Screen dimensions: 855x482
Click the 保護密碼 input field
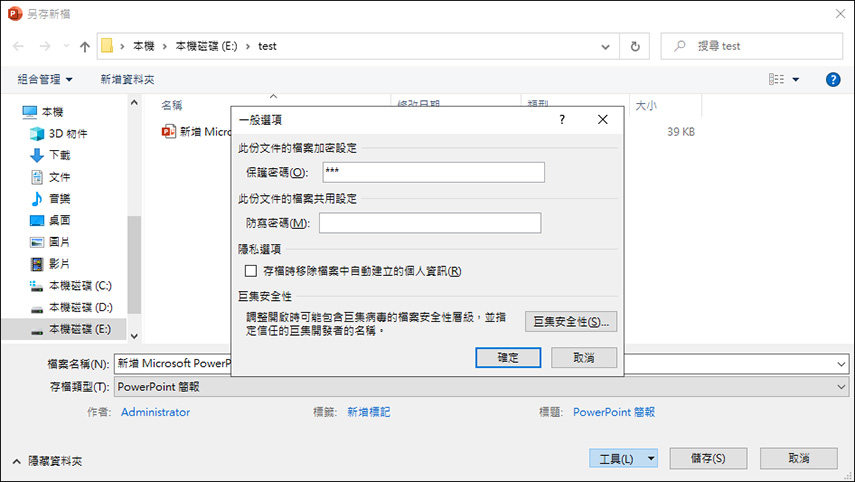click(x=433, y=172)
